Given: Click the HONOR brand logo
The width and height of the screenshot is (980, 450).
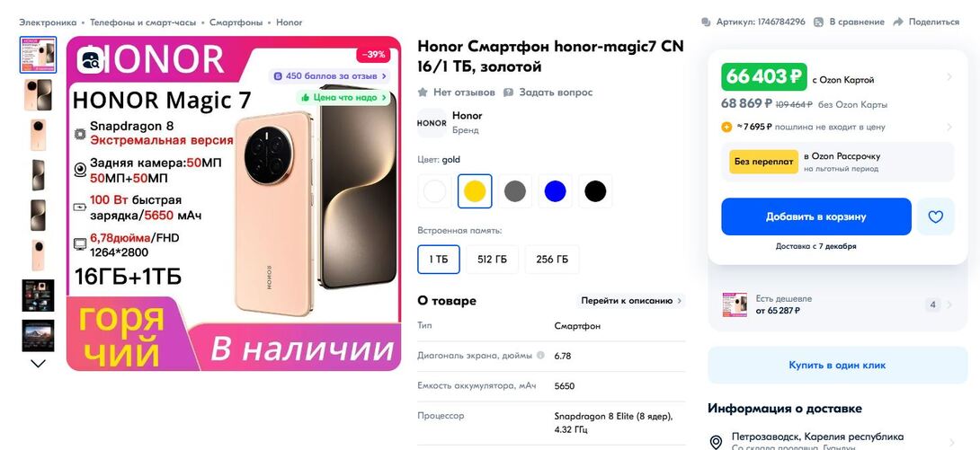Looking at the screenshot, I should coord(432,123).
